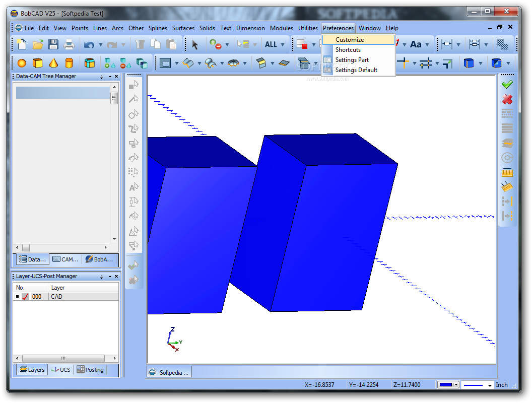Switch to the UCS tab
Screen dimensions: 532x403
(61, 370)
